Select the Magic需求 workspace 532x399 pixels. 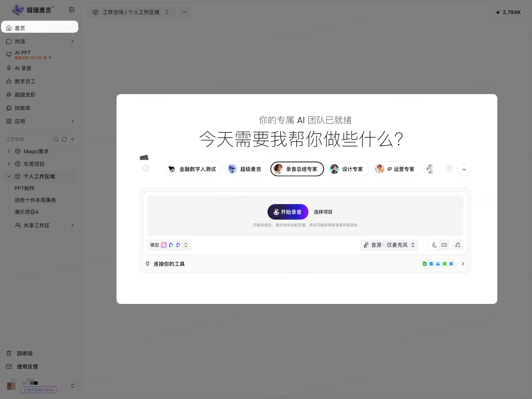tap(36, 151)
